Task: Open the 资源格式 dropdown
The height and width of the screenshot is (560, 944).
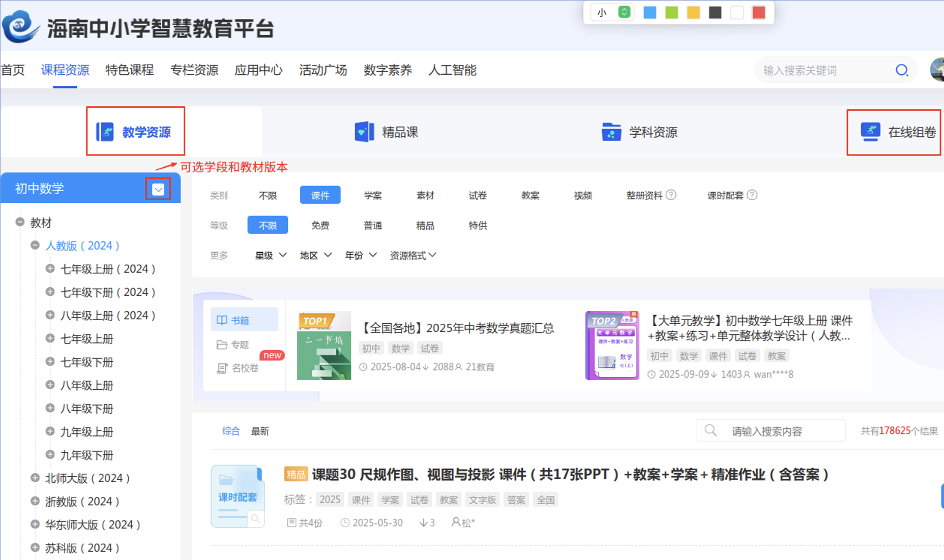Action: click(412, 256)
